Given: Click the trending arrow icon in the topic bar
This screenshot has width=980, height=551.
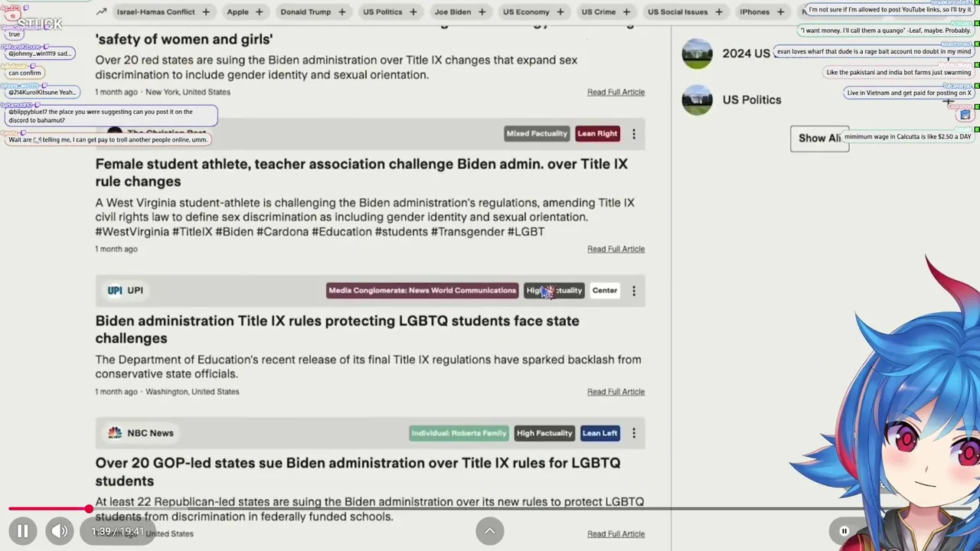Looking at the screenshot, I should (101, 11).
